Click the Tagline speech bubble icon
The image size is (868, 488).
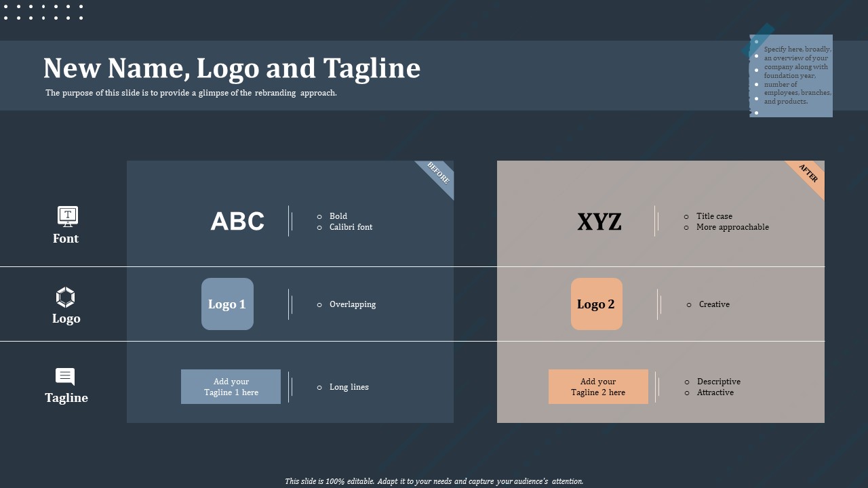(65, 377)
